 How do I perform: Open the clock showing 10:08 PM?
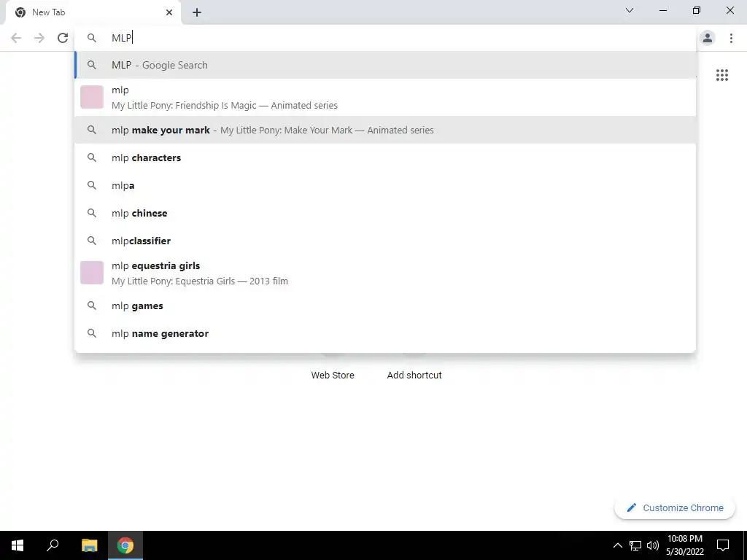click(684, 545)
